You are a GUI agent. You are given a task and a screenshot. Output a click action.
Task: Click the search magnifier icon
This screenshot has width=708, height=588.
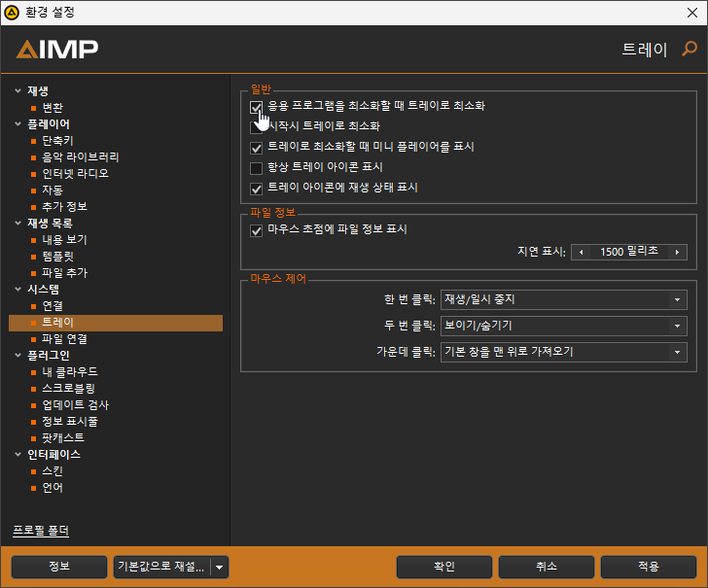click(x=690, y=49)
